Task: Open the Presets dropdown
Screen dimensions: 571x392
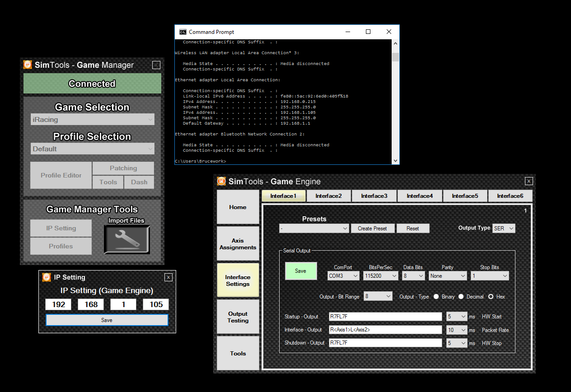Action: tap(314, 229)
